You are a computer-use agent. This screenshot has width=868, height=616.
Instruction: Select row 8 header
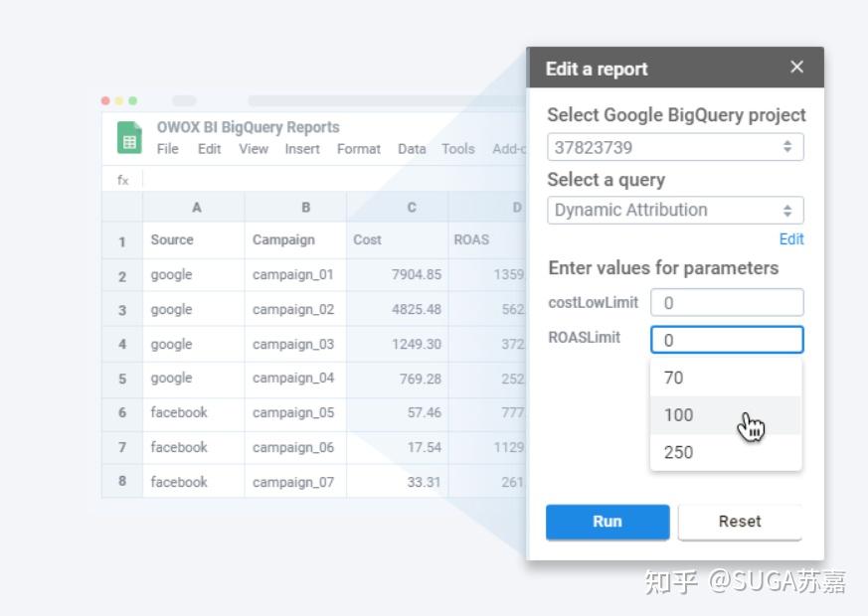click(122, 481)
